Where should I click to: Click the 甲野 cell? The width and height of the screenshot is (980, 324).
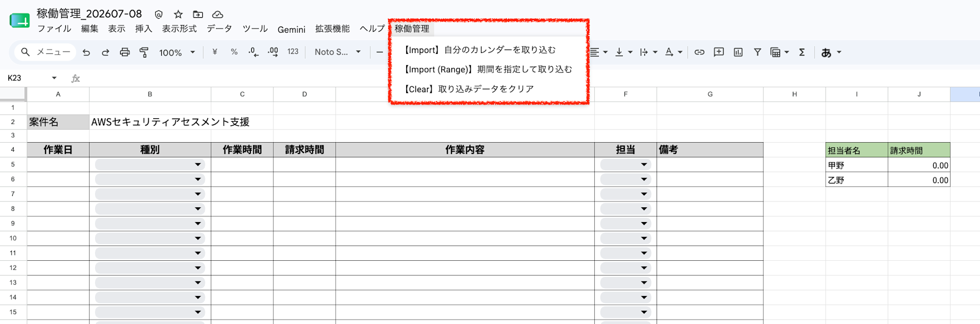pos(857,165)
